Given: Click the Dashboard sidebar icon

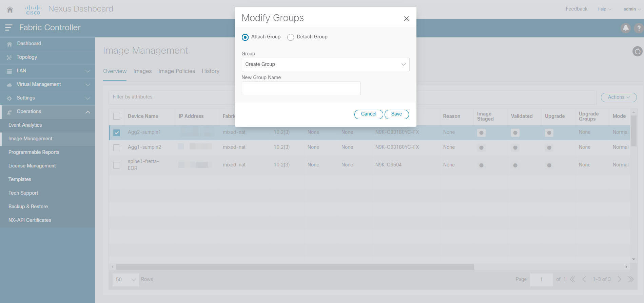Looking at the screenshot, I should click(x=9, y=44).
